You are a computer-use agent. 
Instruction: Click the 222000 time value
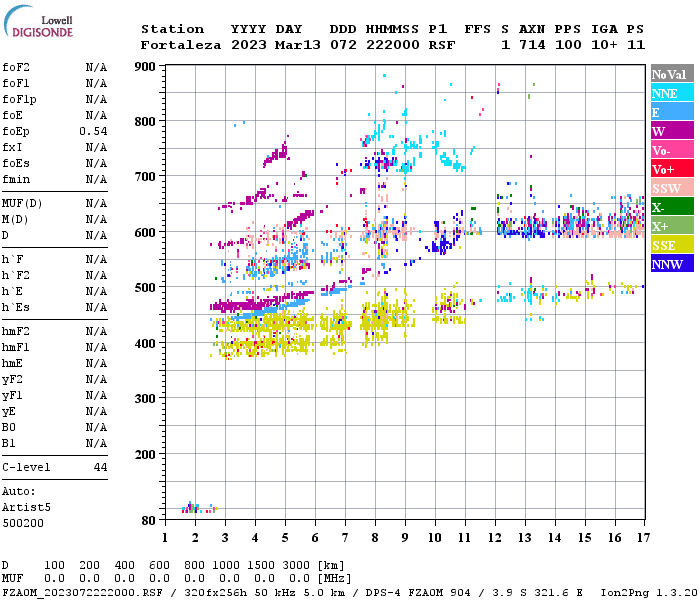click(393, 45)
